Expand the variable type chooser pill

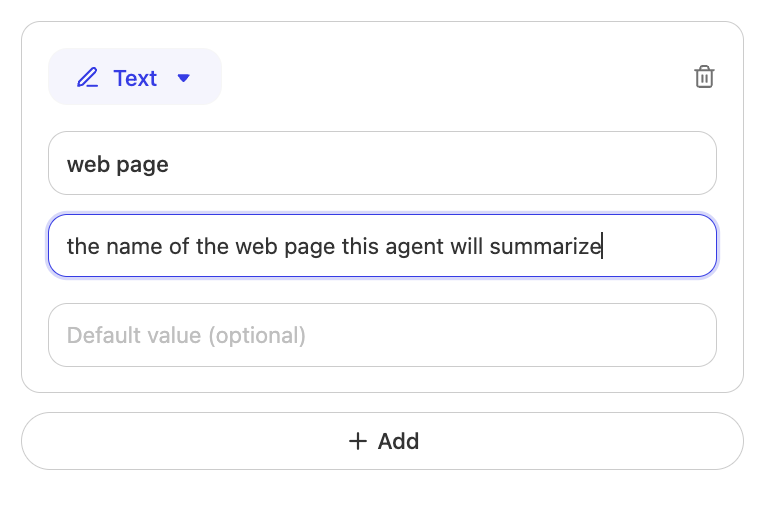[135, 77]
